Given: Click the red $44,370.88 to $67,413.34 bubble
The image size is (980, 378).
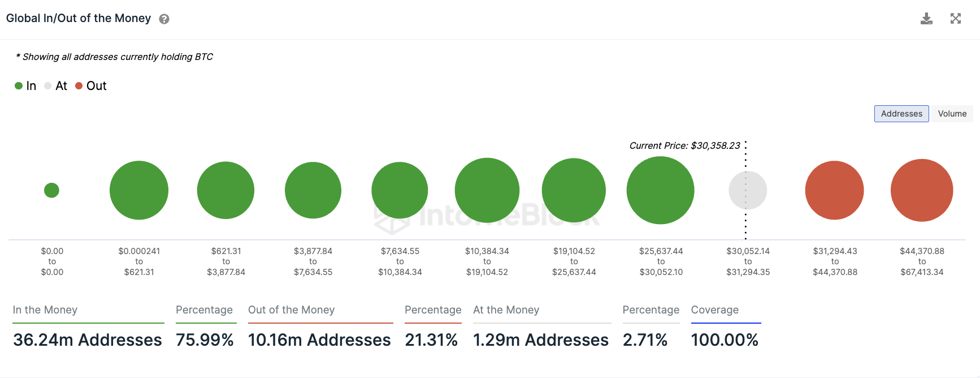Looking at the screenshot, I should tap(922, 190).
